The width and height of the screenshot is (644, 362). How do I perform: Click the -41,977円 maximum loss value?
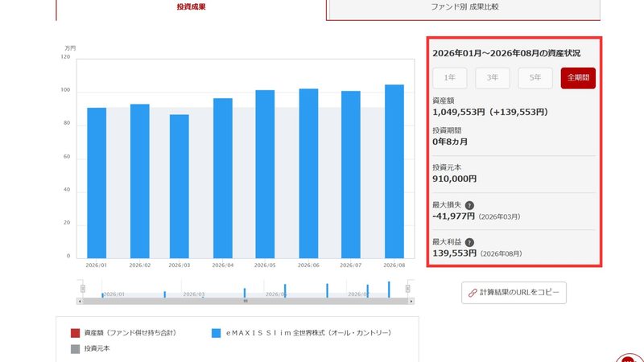tap(453, 216)
